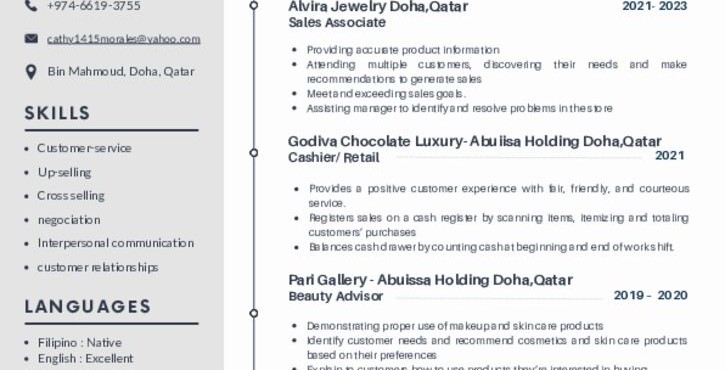Click the 2019 - 2020 date range

pos(651,295)
